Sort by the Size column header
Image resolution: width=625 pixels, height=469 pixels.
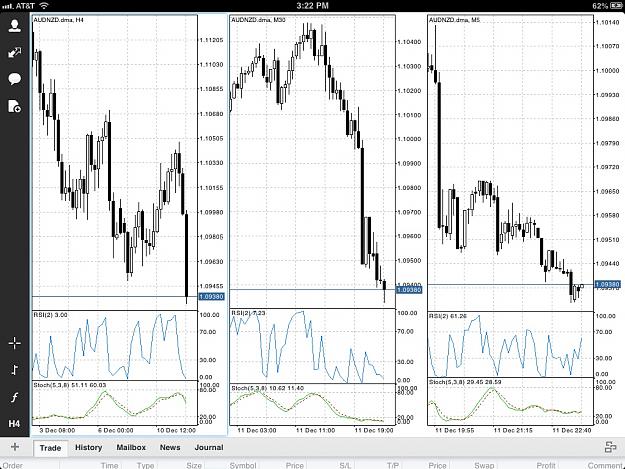click(x=194, y=465)
